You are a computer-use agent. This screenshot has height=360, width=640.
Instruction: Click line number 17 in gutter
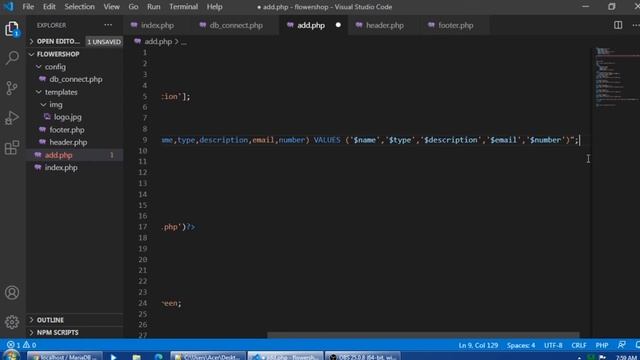tap(142, 227)
